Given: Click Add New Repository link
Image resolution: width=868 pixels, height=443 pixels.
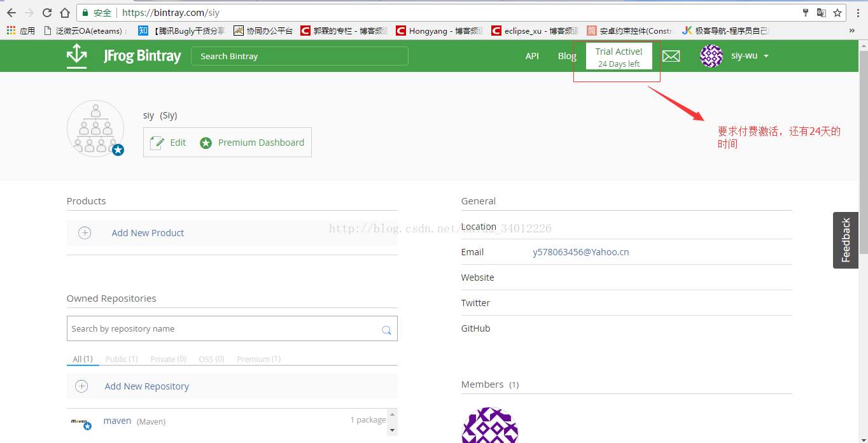Looking at the screenshot, I should (x=147, y=386).
